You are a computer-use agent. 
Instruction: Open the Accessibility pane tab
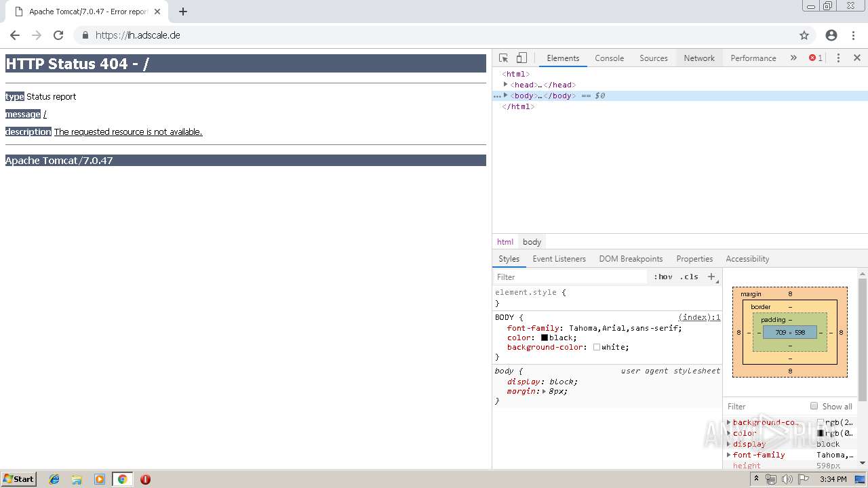[747, 259]
